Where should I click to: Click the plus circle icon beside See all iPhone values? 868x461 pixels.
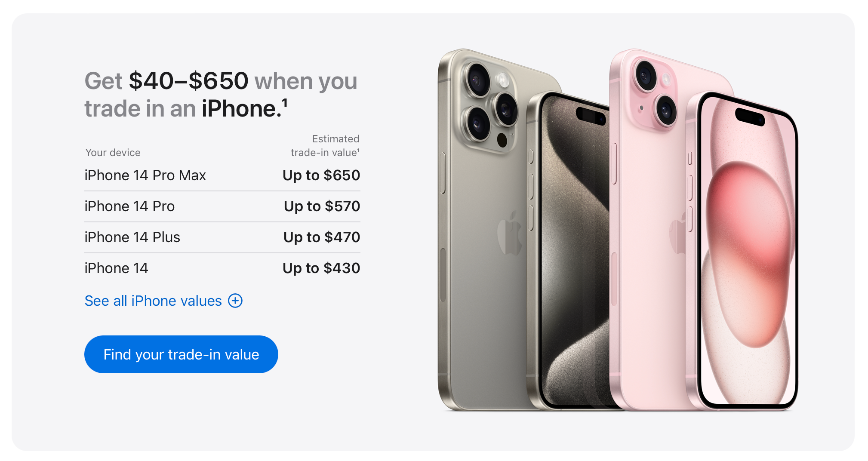(x=235, y=301)
